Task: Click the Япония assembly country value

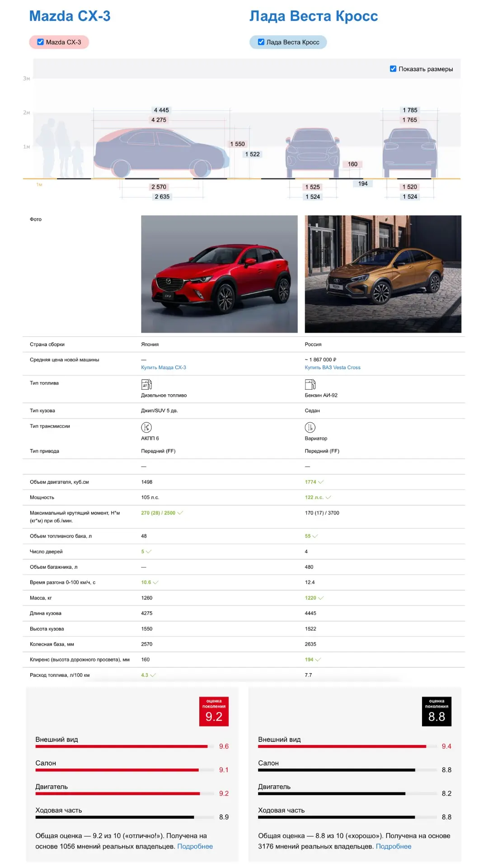Action: (150, 344)
